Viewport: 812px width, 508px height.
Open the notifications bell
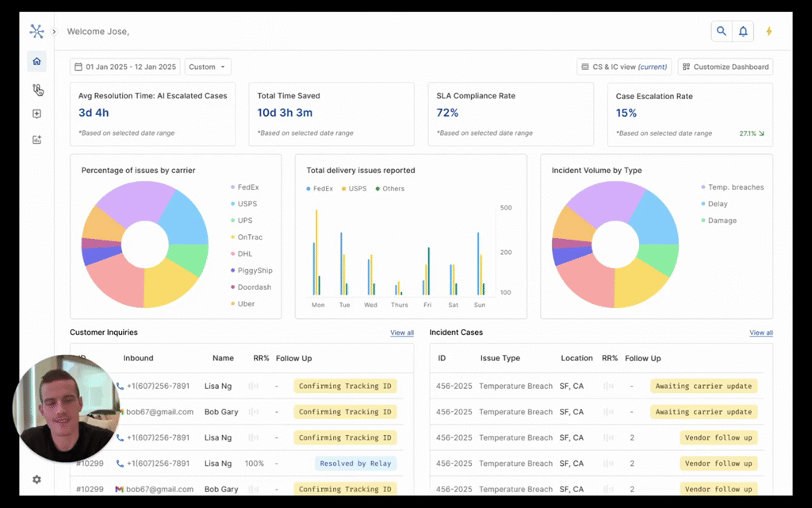point(742,31)
